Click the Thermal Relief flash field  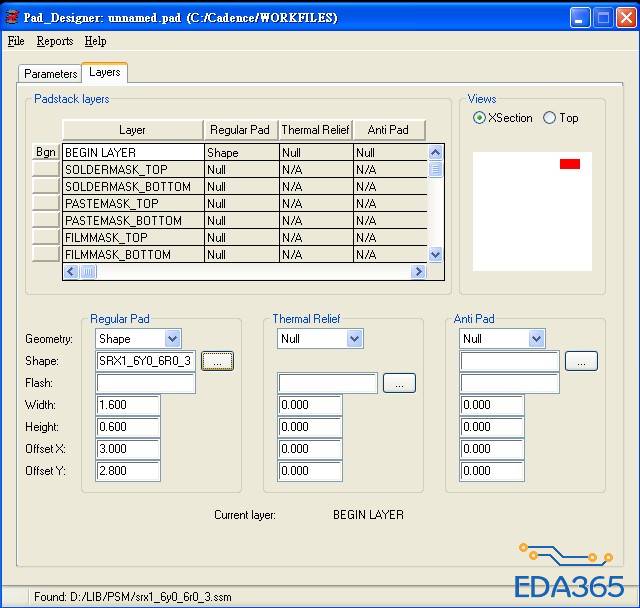(328, 383)
